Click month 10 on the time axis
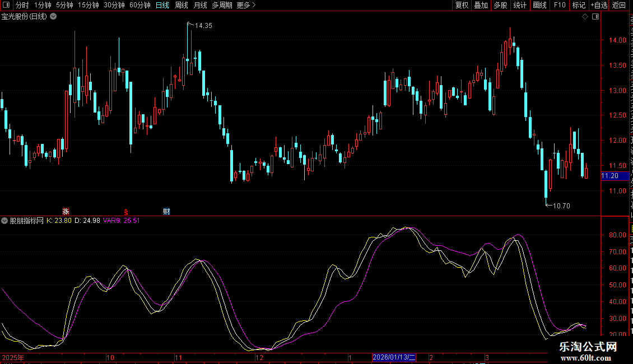Viewport: 633px width, 364px height. [110, 357]
